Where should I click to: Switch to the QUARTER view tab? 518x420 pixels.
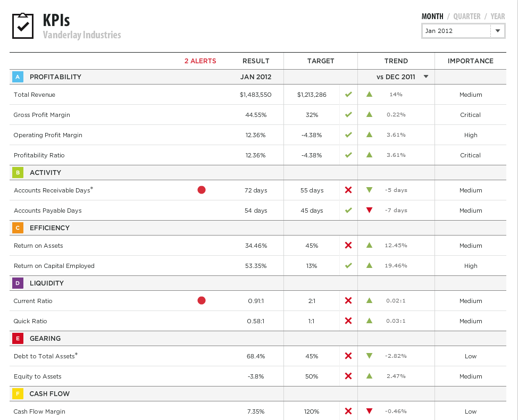click(466, 16)
